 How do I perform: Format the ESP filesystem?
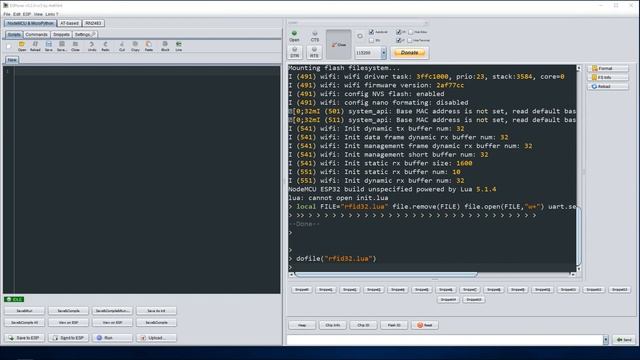click(x=608, y=68)
